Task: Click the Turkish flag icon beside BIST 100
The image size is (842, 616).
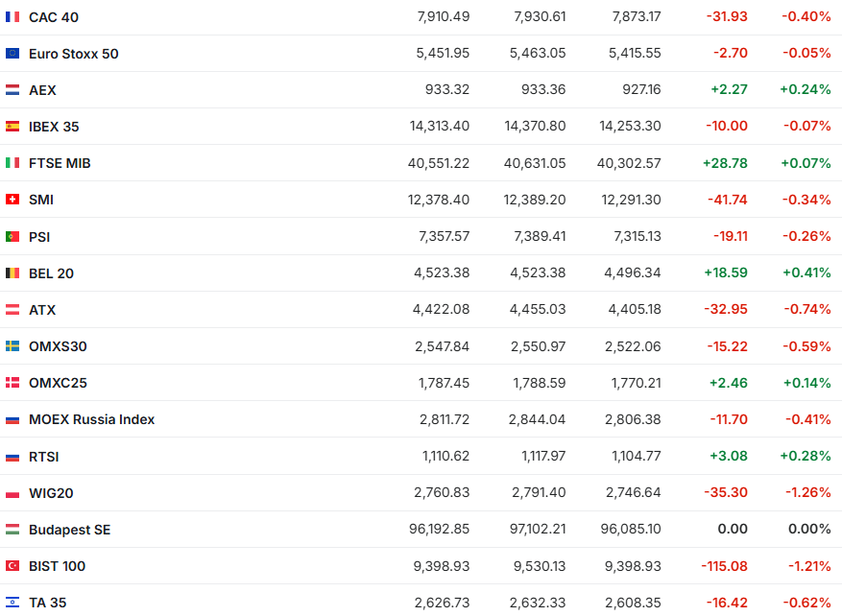Action: click(12, 566)
